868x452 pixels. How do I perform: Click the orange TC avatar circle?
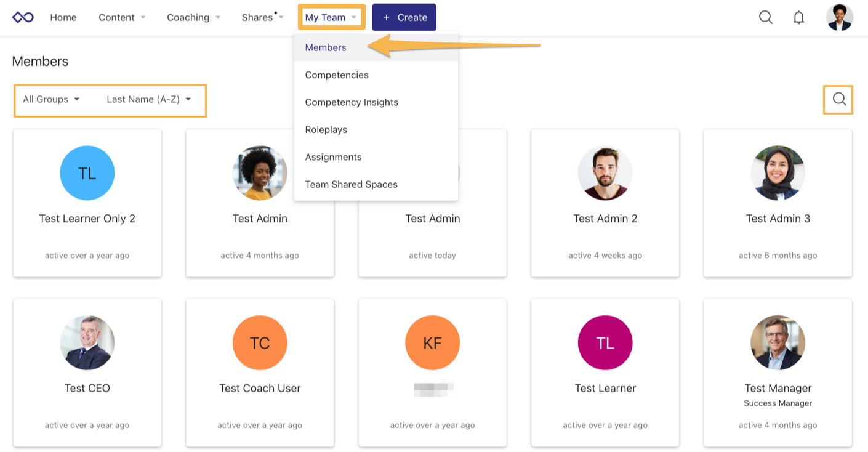click(x=260, y=343)
